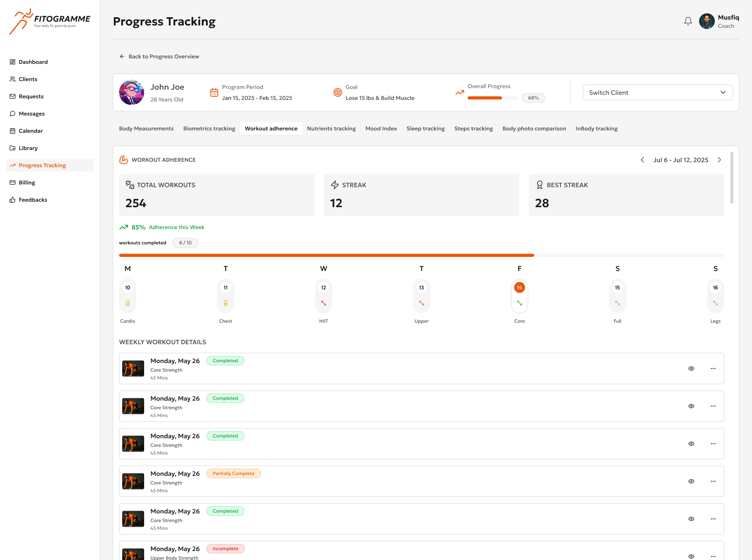Open the Billing sidebar icon

pos(12,182)
